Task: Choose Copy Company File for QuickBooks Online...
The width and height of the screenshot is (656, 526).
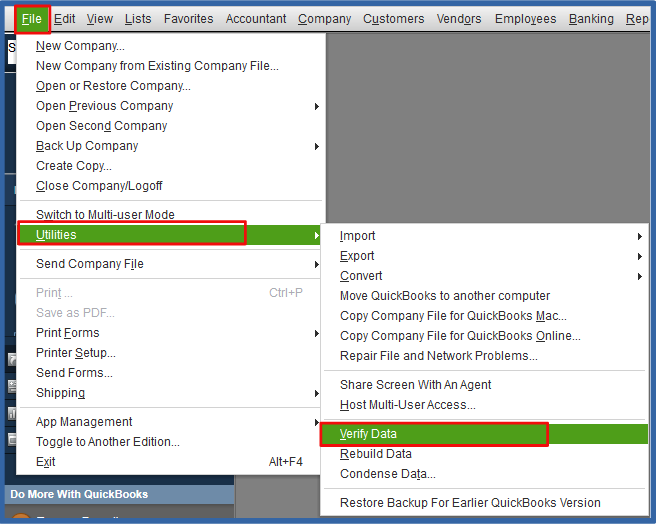Action: click(484, 336)
